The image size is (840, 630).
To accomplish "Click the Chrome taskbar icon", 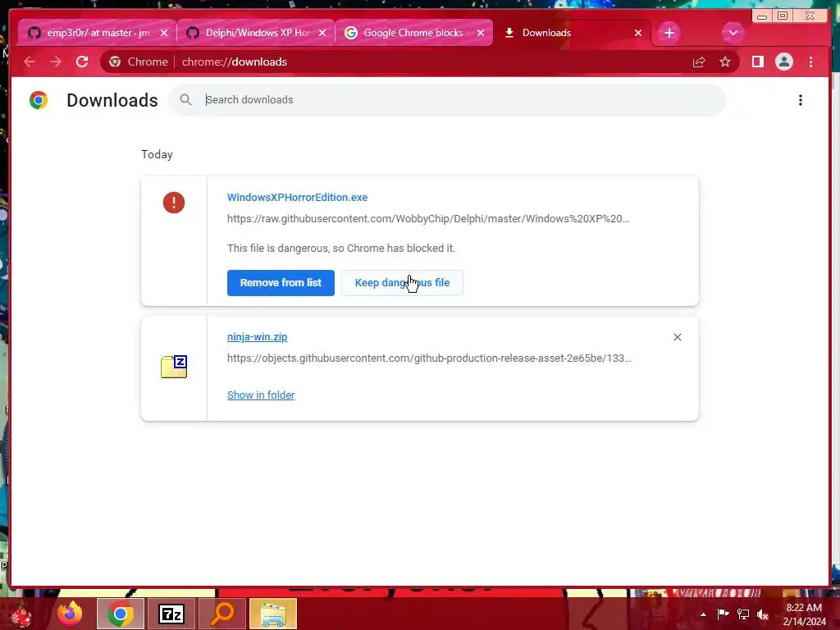I will (120, 614).
